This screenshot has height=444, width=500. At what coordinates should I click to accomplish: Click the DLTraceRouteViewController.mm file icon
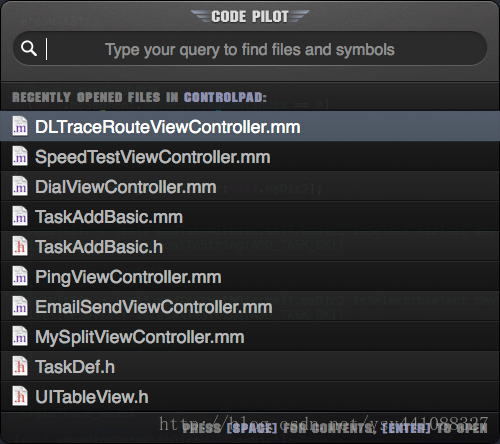(20, 126)
